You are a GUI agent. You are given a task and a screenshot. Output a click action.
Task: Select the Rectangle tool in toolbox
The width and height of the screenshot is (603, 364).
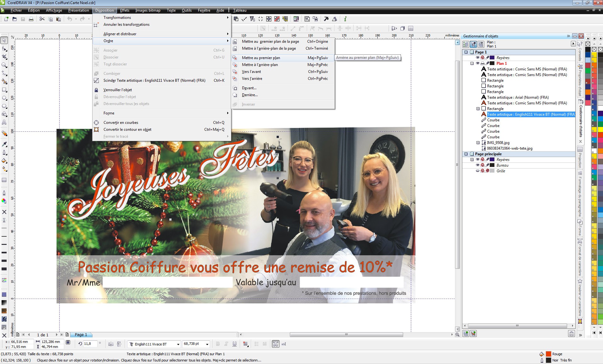[x=4, y=90]
